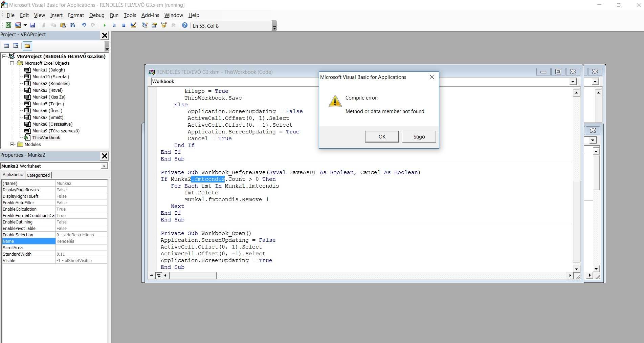The image size is (644, 343).
Task: Select ThisWorkbook in project tree
Action: pyautogui.click(x=46, y=137)
